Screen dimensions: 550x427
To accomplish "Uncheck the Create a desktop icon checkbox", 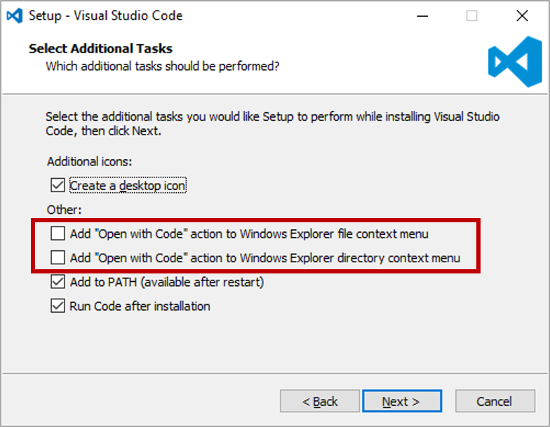I will (58, 185).
